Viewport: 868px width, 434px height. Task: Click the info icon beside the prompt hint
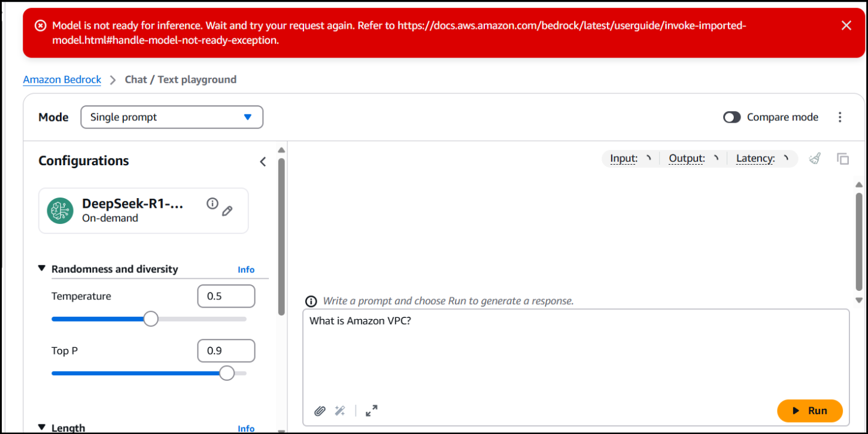point(311,301)
